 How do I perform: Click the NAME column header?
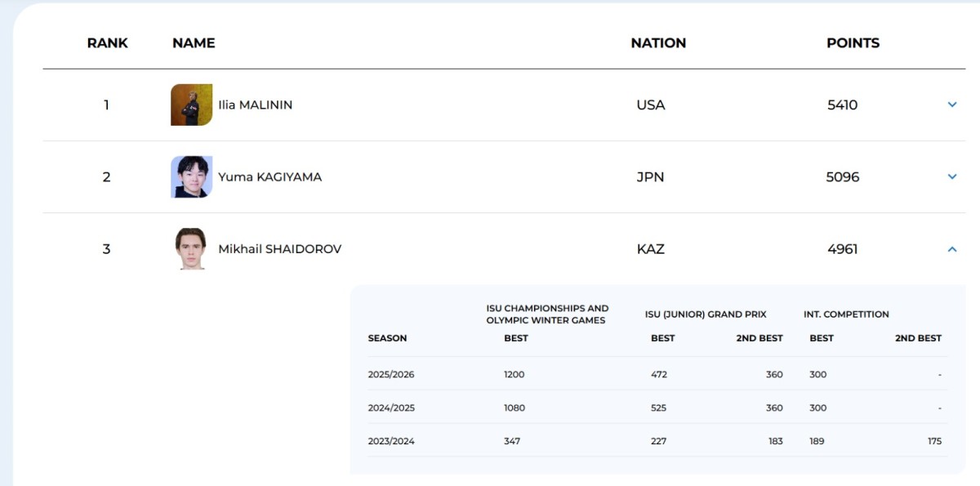click(194, 43)
